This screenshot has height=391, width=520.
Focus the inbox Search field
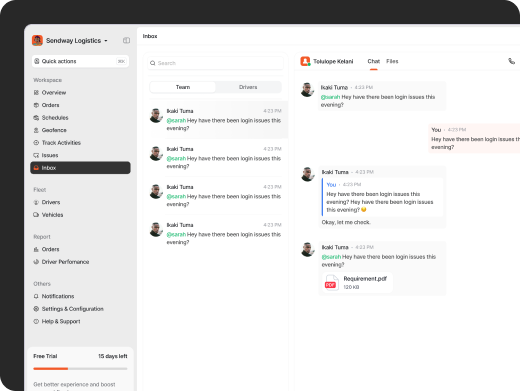215,63
